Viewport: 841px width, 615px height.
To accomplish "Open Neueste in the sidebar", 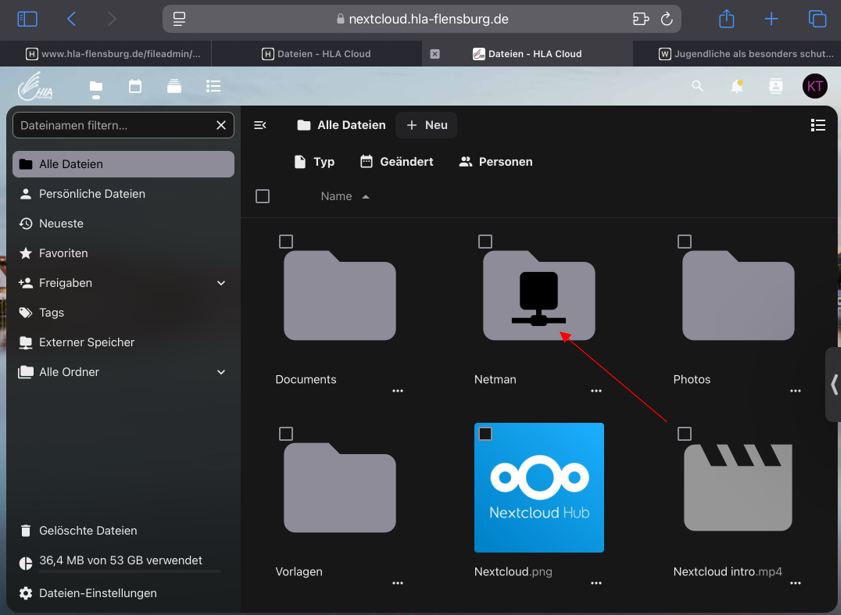I will (x=123, y=224).
